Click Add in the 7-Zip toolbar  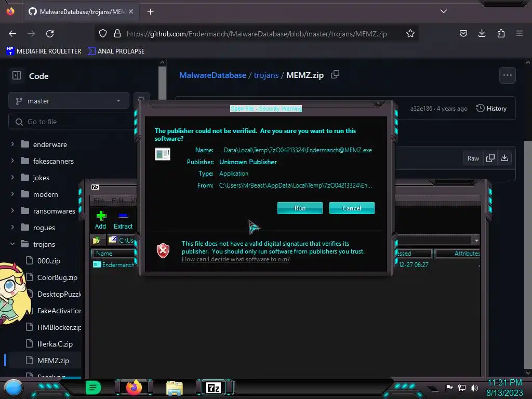coord(100,220)
